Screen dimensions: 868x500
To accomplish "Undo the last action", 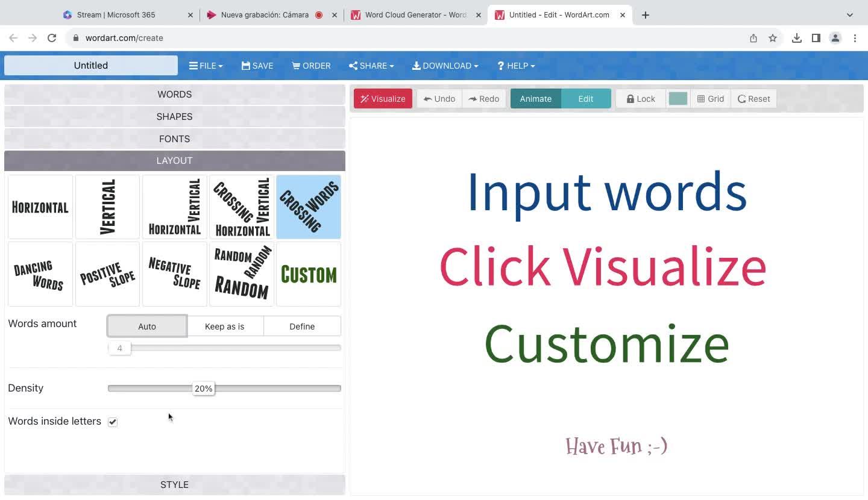I will click(439, 99).
